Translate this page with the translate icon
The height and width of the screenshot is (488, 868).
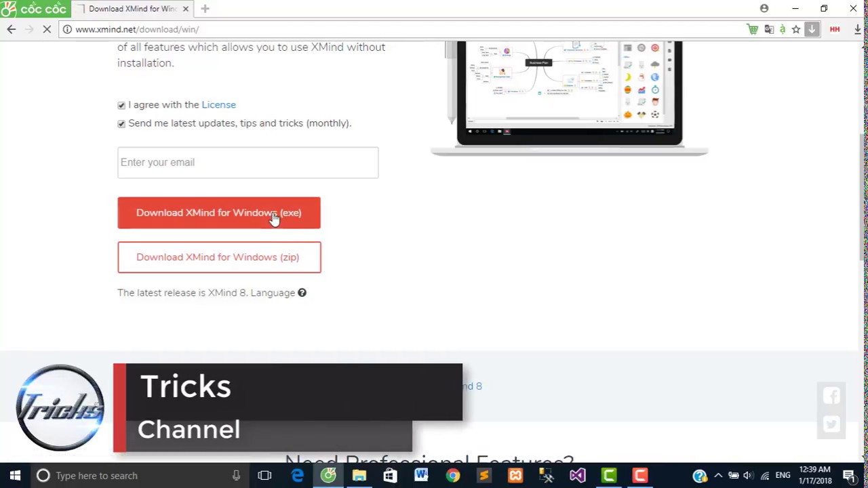click(768, 29)
